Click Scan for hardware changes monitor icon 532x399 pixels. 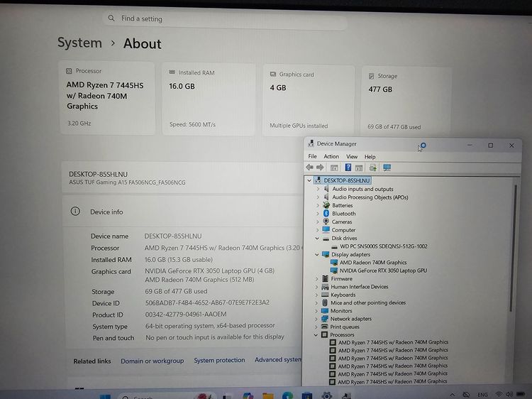(387, 168)
